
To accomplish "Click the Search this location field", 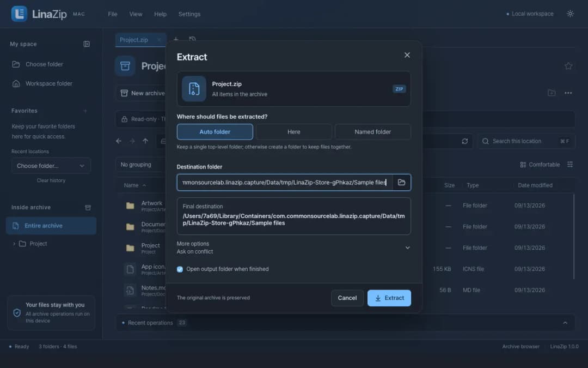I will (526, 141).
